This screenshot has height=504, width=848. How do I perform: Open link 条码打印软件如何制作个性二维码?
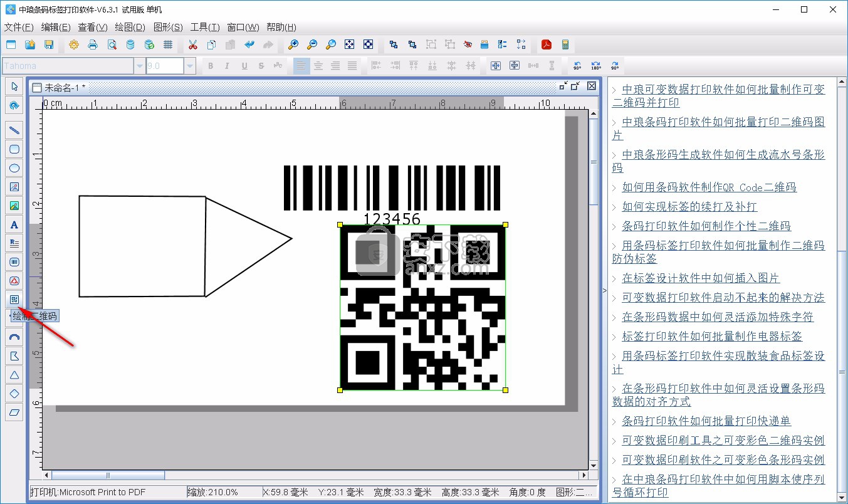706,226
